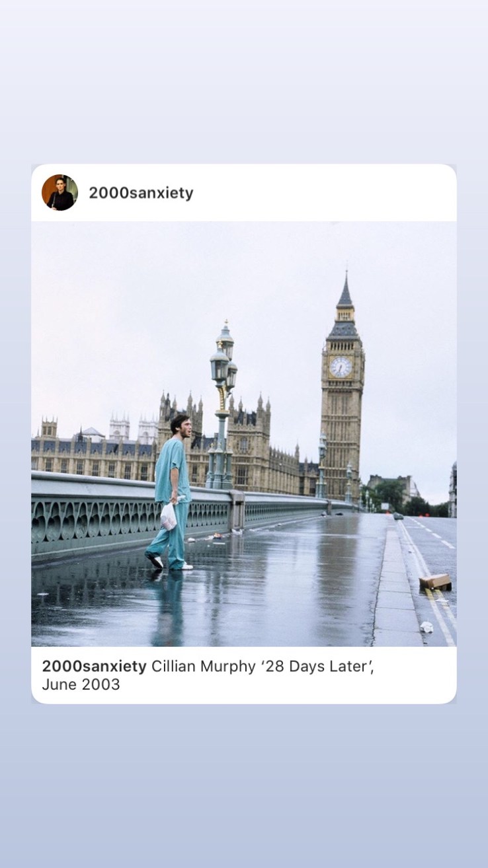Tap the white plastic bag he carries
Image resolution: width=488 pixels, height=868 pixels.
pos(169,516)
